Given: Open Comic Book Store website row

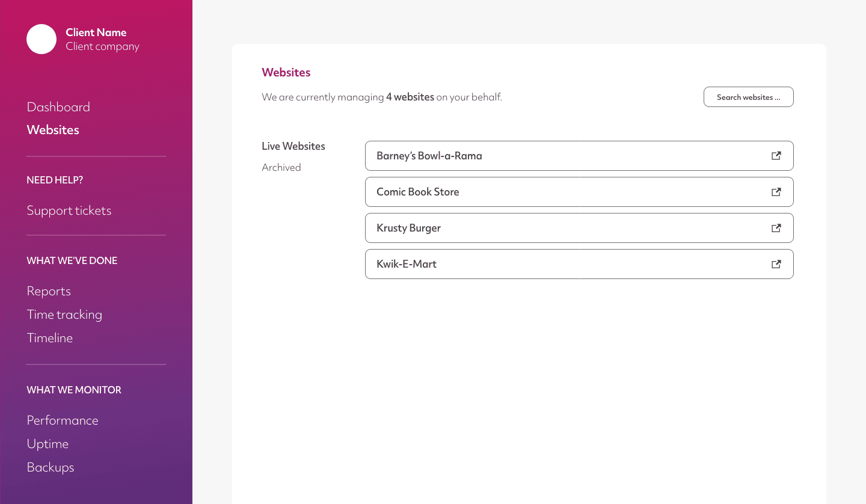Looking at the screenshot, I should (579, 192).
